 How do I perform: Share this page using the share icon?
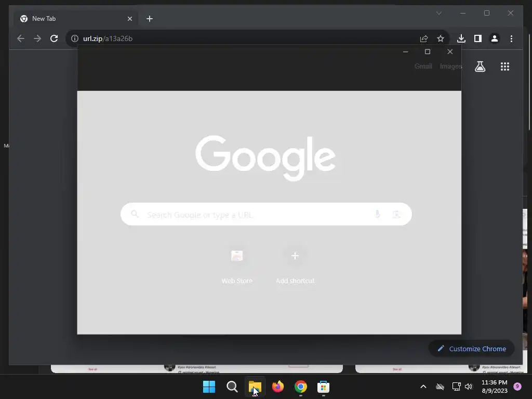[424, 38]
